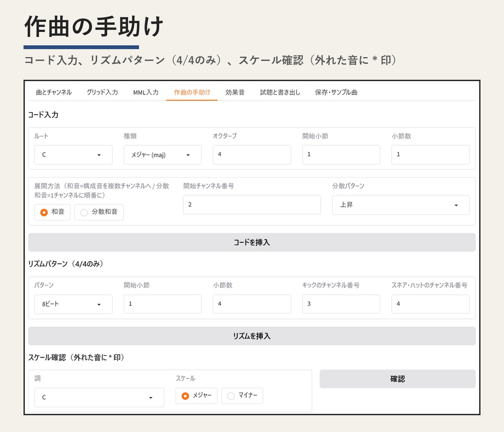Click the 作曲の手助け page title
Viewport: 504px width, 432px height.
tap(94, 27)
